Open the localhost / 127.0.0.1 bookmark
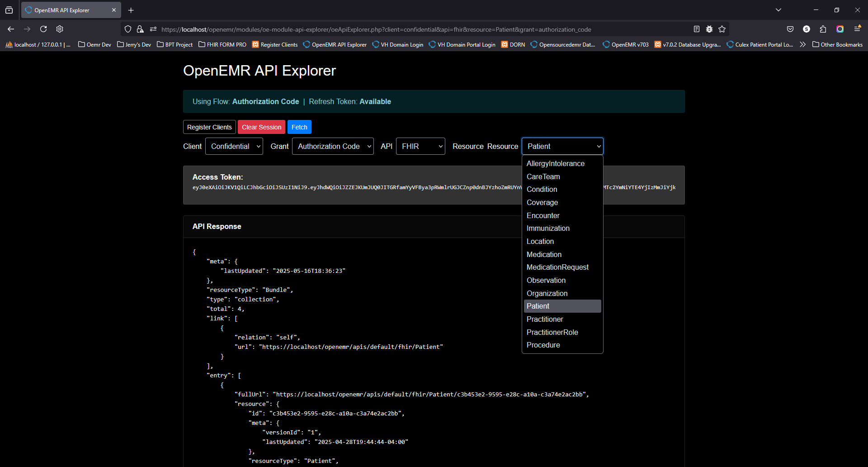 click(x=38, y=44)
